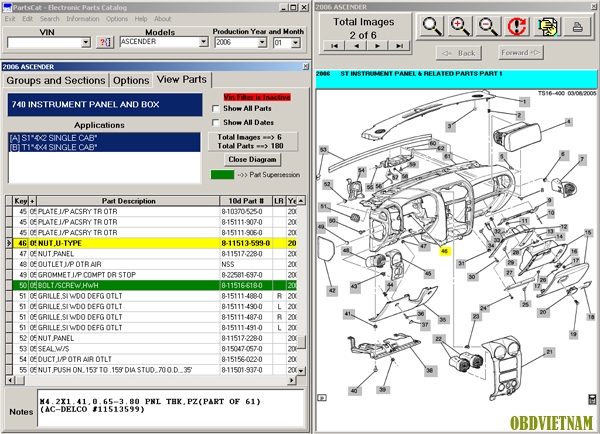Click the zoom out magnifier icon
The width and height of the screenshot is (600, 434).
488,26
